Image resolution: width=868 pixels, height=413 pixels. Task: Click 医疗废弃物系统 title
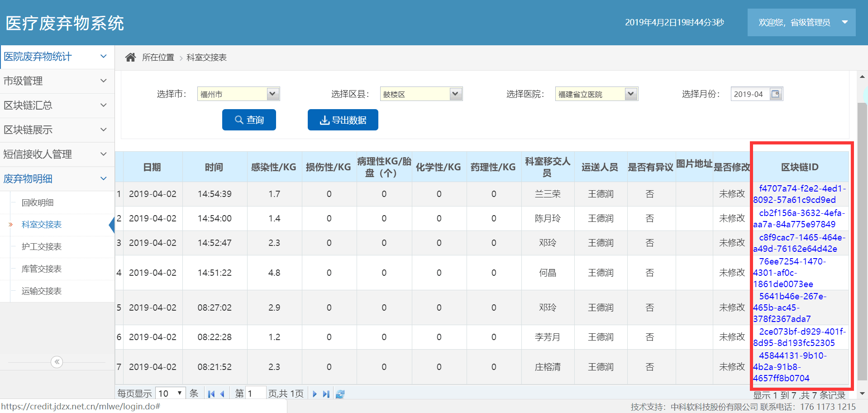[x=65, y=23]
